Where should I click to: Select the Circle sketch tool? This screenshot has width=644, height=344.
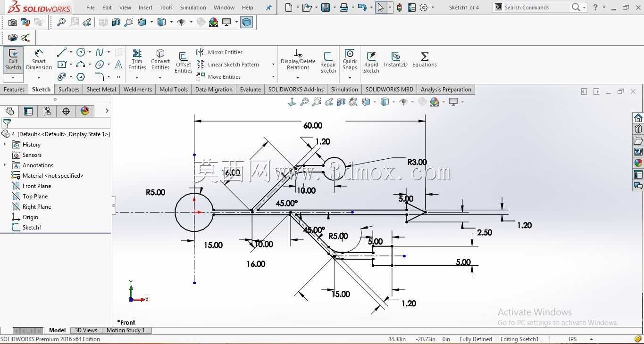click(x=81, y=52)
